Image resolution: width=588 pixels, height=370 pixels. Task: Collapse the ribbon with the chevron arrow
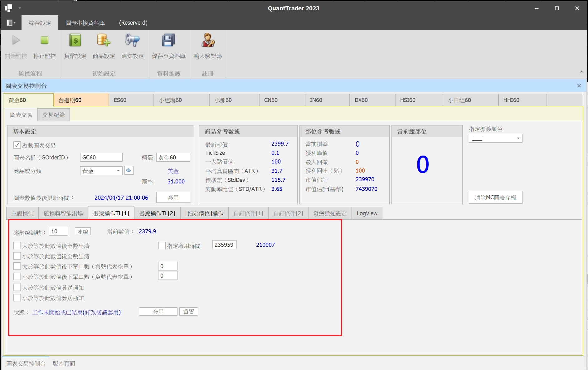point(581,72)
